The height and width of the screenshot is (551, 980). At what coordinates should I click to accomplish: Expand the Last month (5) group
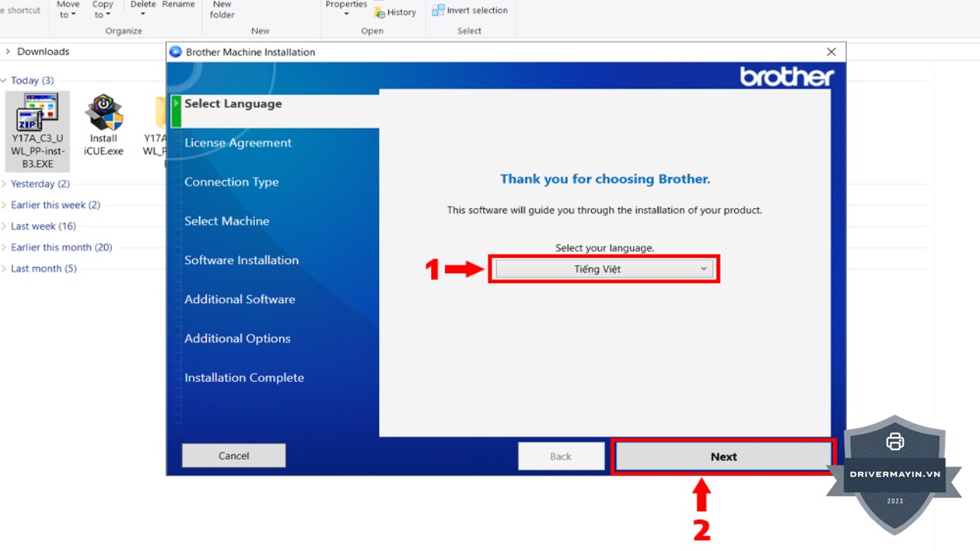point(5,269)
